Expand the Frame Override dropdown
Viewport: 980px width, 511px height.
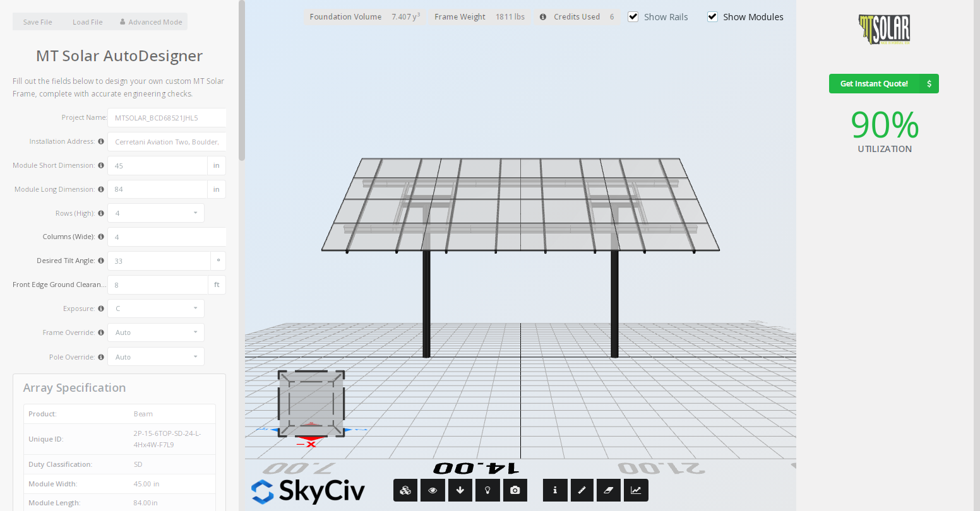point(156,332)
